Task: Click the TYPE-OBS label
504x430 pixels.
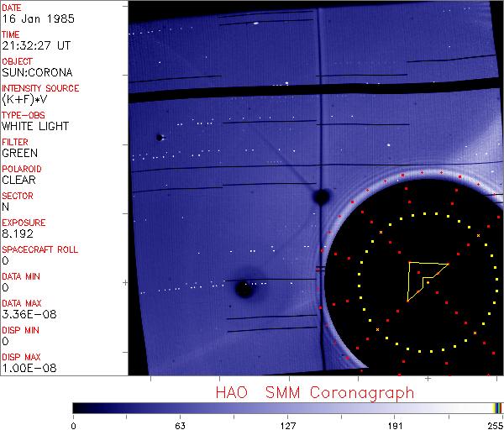Action: point(24,115)
